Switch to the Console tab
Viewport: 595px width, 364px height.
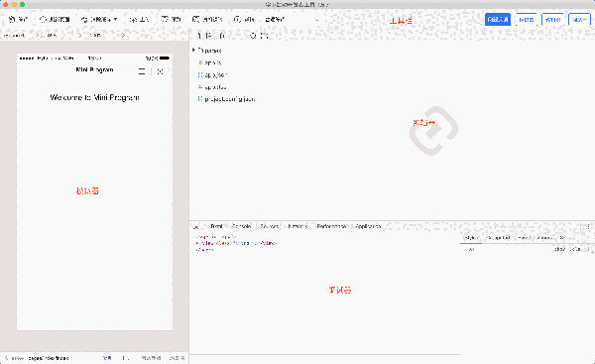241,226
